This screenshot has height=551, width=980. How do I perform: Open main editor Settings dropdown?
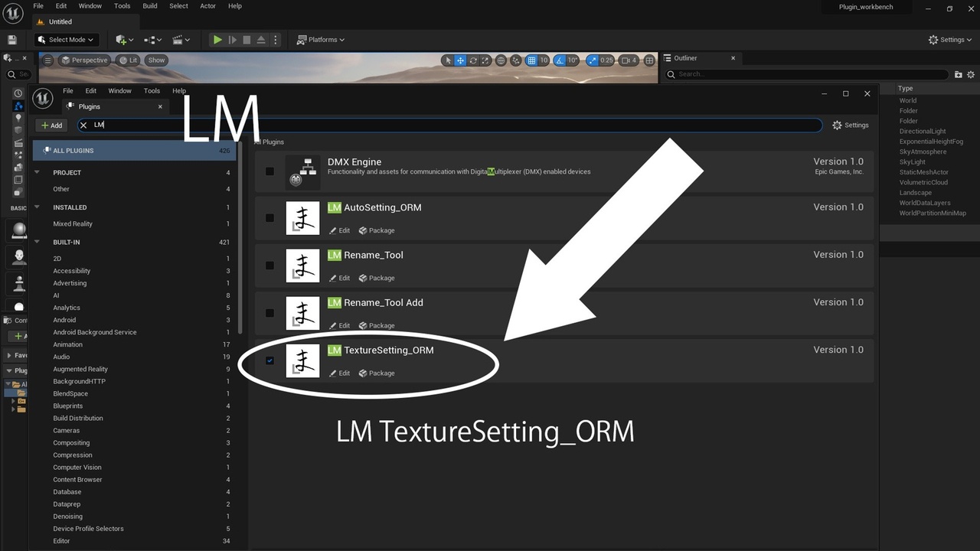coord(951,40)
